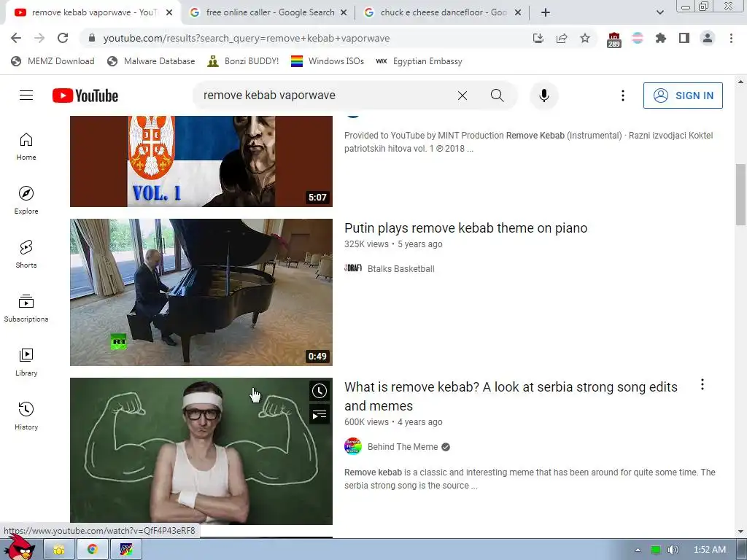Open the Extensions puzzle icon
Image resolution: width=747 pixels, height=560 pixels.
click(660, 38)
